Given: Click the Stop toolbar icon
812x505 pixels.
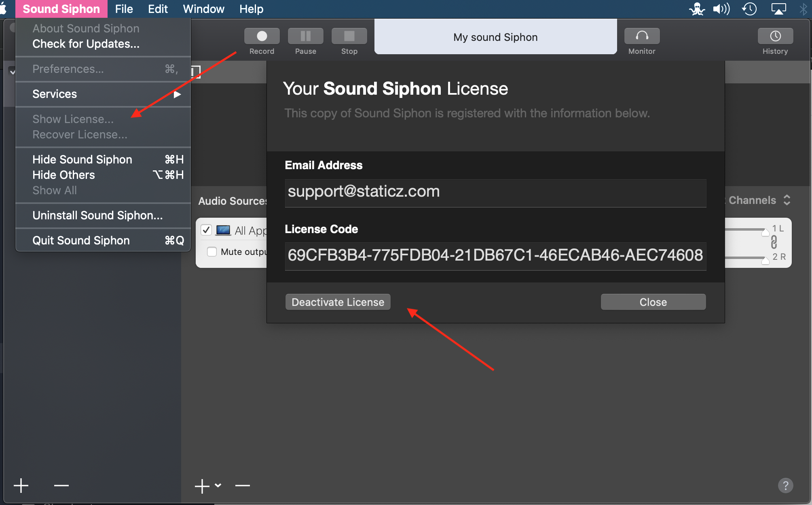Looking at the screenshot, I should pyautogui.click(x=349, y=36).
